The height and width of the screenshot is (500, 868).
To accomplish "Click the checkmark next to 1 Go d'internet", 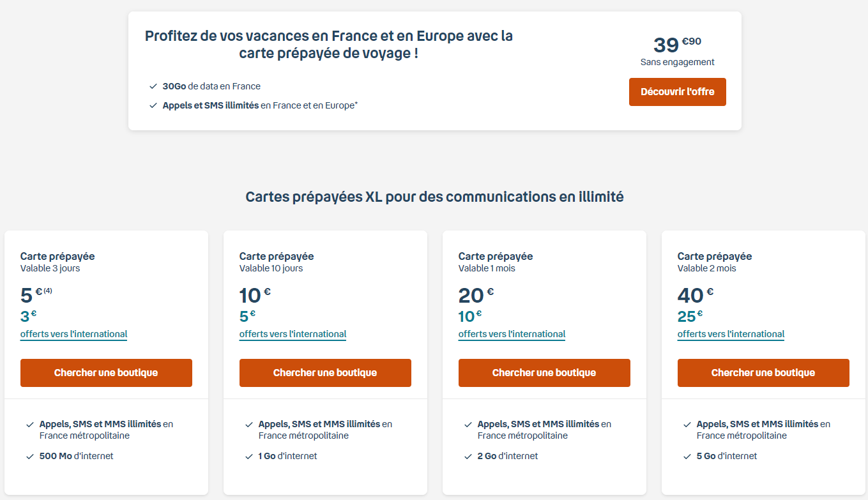I will [249, 456].
